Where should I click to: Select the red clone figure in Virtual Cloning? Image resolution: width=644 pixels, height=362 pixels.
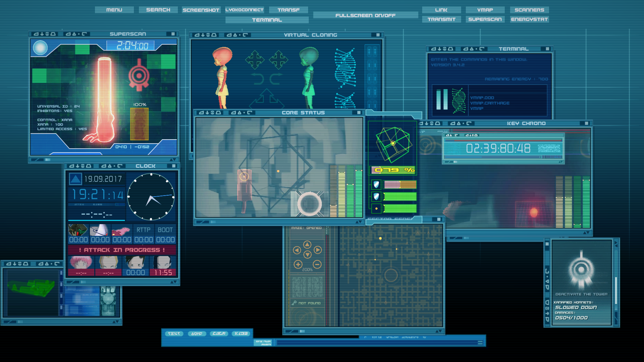click(222, 77)
